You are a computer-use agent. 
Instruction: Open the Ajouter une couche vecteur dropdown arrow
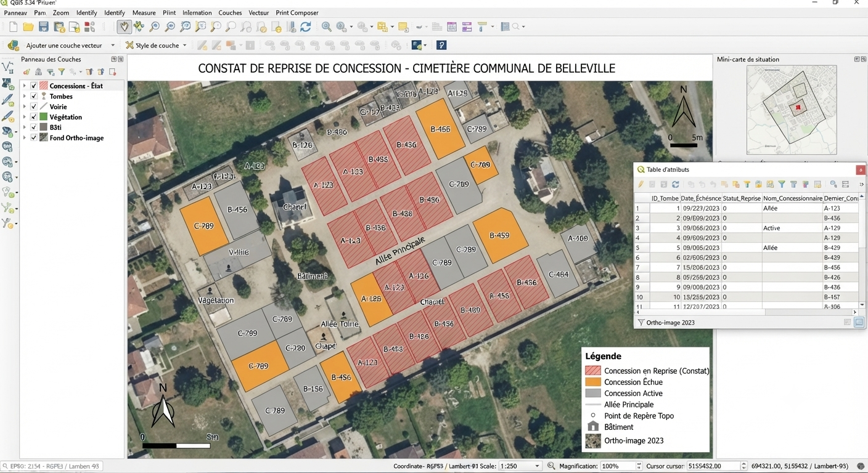113,45
